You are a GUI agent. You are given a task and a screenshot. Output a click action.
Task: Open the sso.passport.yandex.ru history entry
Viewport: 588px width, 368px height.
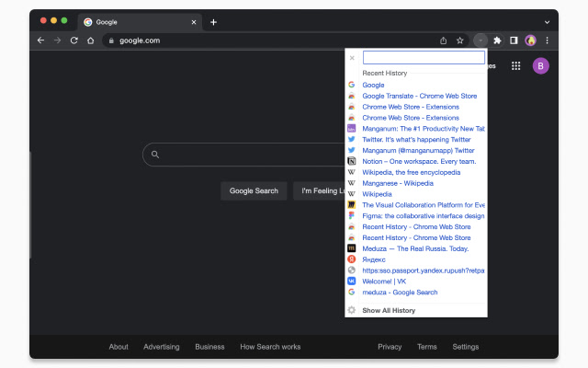(424, 270)
